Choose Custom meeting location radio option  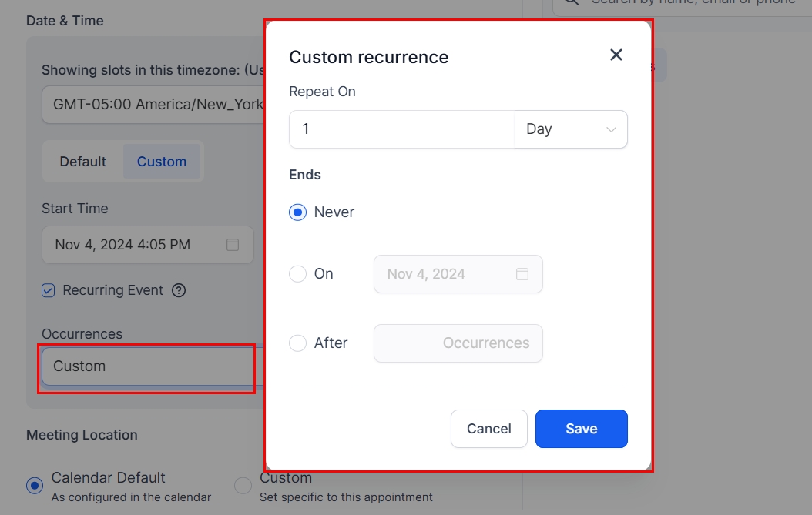pos(243,486)
